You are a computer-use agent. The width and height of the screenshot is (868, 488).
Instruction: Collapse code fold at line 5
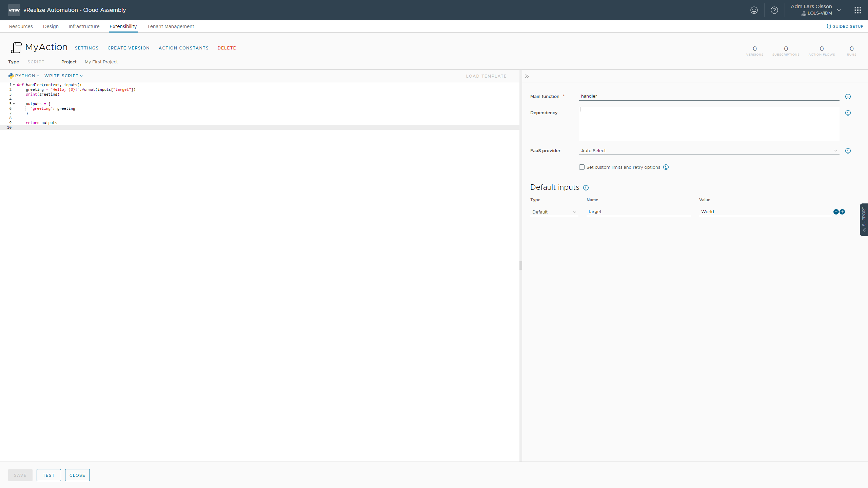14,104
